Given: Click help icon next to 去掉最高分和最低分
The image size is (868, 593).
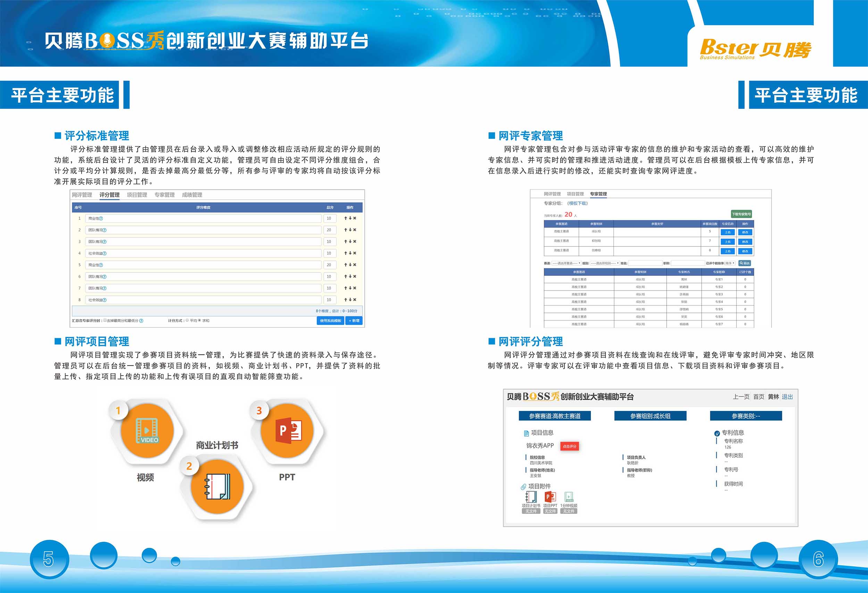Looking at the screenshot, I should [x=141, y=321].
